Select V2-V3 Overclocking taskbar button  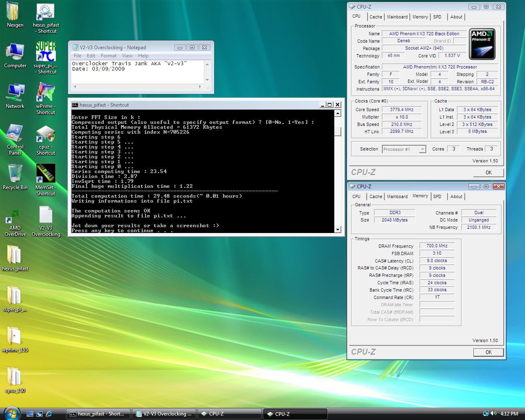click(164, 414)
